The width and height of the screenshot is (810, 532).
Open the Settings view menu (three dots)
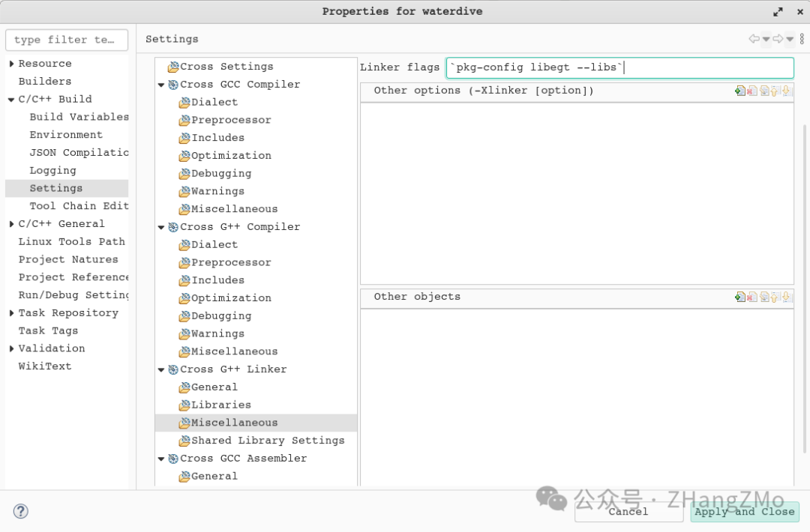pos(802,39)
